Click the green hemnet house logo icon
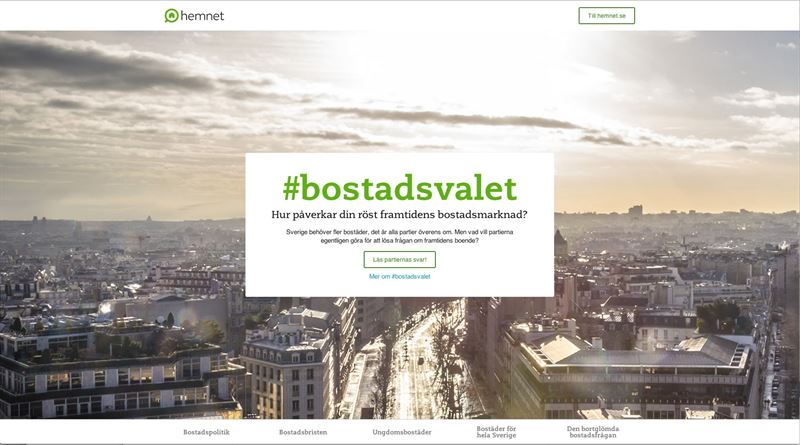Screen dimensions: 800x445 pyautogui.click(x=171, y=16)
